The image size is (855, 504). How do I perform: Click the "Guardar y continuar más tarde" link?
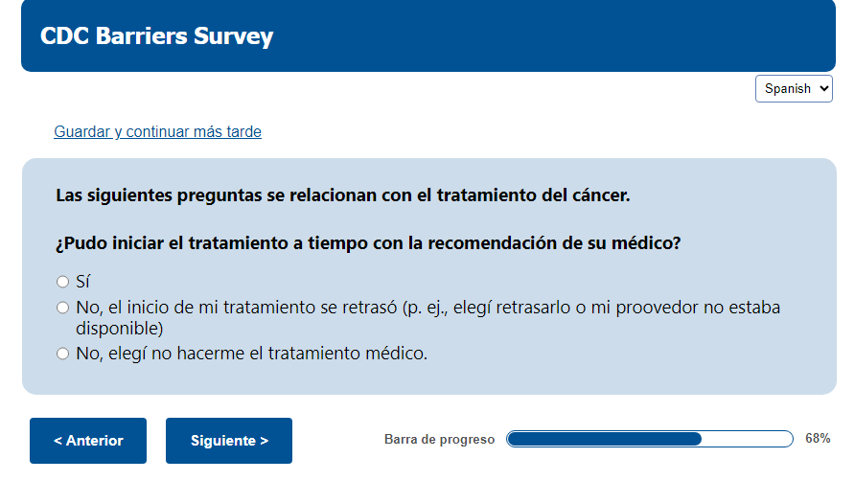point(157,131)
